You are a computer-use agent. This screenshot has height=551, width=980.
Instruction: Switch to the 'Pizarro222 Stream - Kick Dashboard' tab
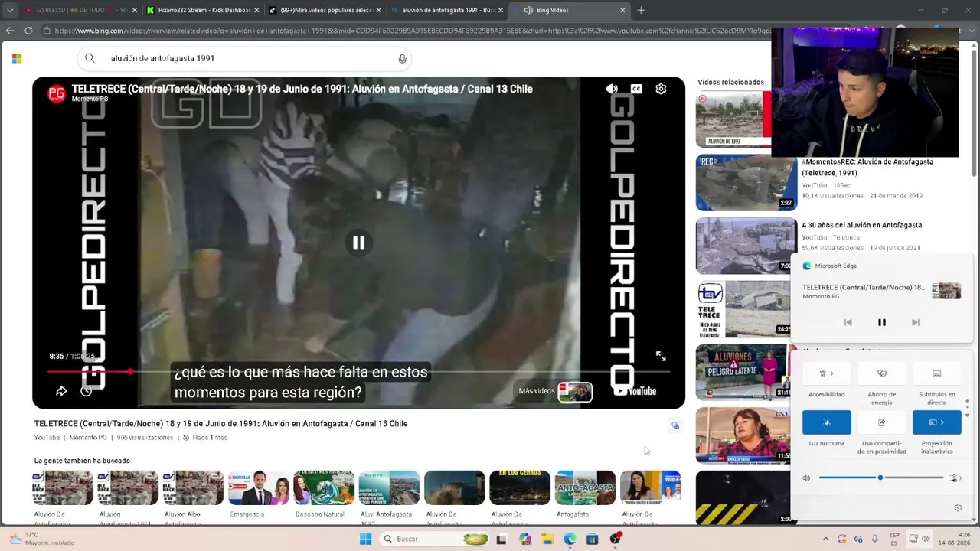coord(202,10)
